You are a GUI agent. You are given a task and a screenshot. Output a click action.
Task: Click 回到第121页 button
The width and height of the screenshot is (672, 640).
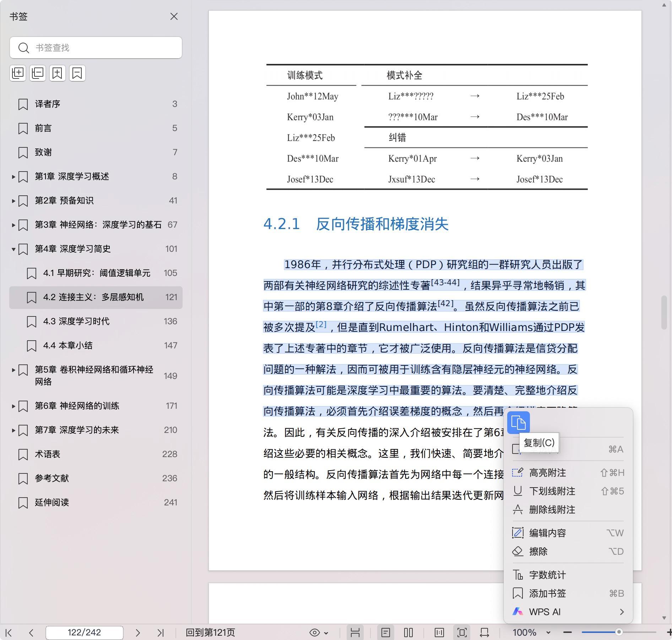pos(210,633)
